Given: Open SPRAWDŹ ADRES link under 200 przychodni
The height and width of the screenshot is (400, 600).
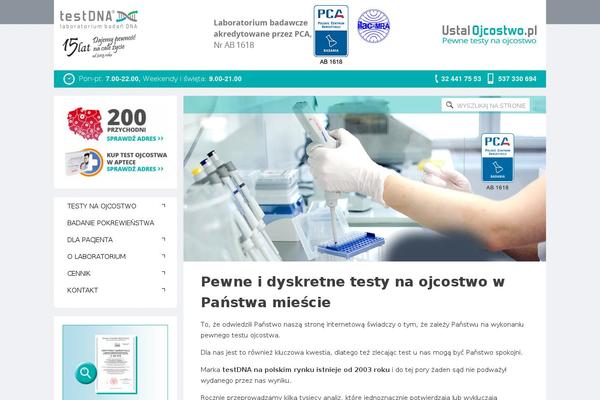Looking at the screenshot, I should 135,139.
